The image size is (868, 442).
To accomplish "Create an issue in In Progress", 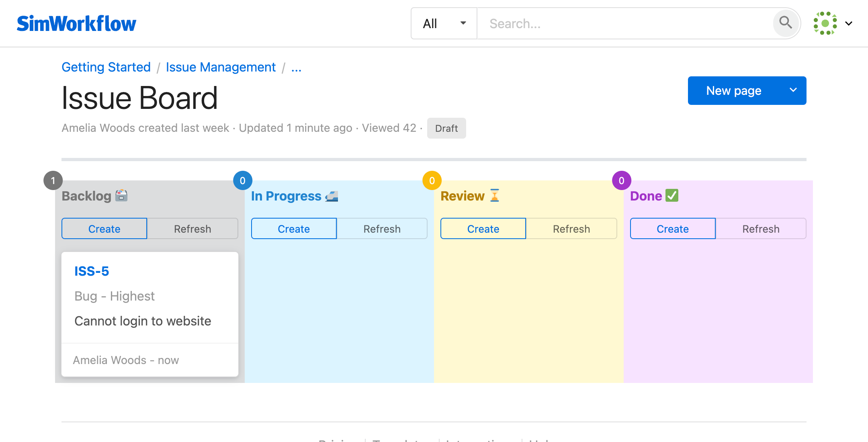I will [x=294, y=229].
